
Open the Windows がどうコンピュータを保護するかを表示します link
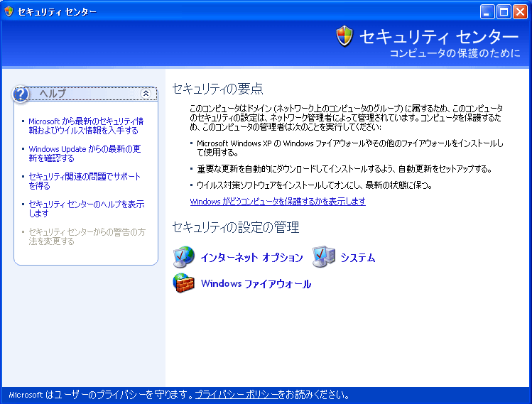[x=278, y=202]
